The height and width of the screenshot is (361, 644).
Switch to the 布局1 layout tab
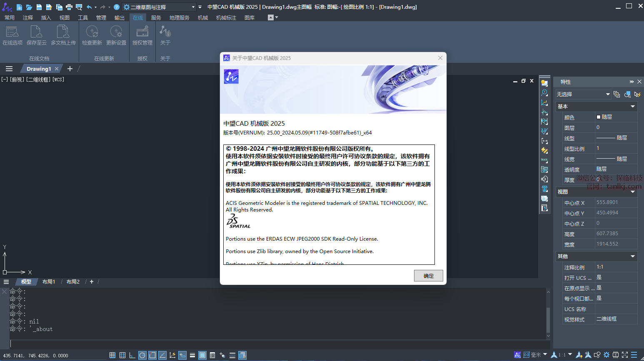[x=49, y=282]
